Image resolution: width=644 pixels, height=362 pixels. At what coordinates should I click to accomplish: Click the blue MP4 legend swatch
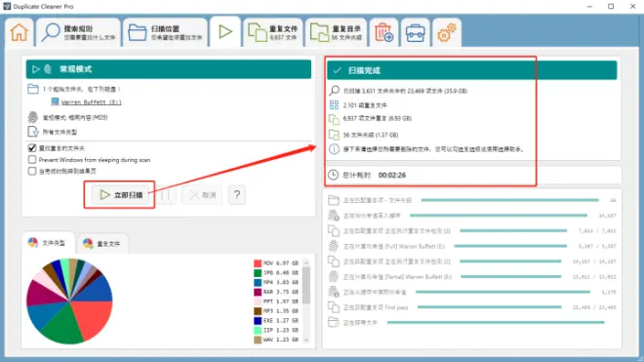click(258, 282)
